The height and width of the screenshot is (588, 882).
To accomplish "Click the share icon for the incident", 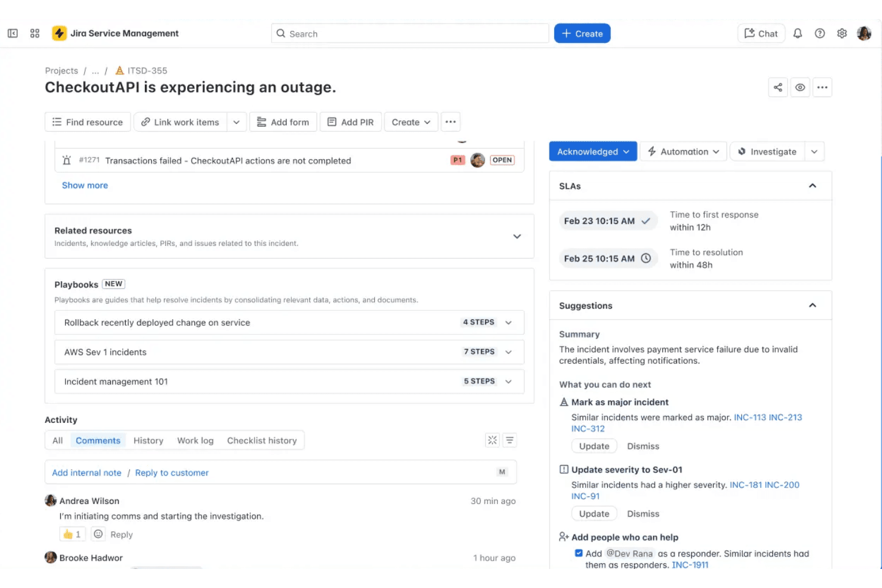I will point(778,88).
